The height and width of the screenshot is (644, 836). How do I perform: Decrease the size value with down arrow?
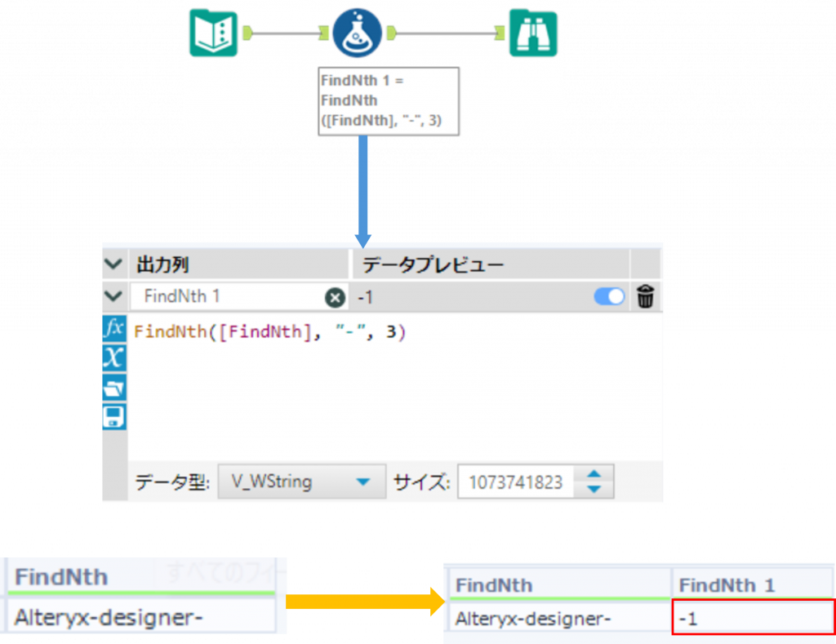[x=594, y=489]
